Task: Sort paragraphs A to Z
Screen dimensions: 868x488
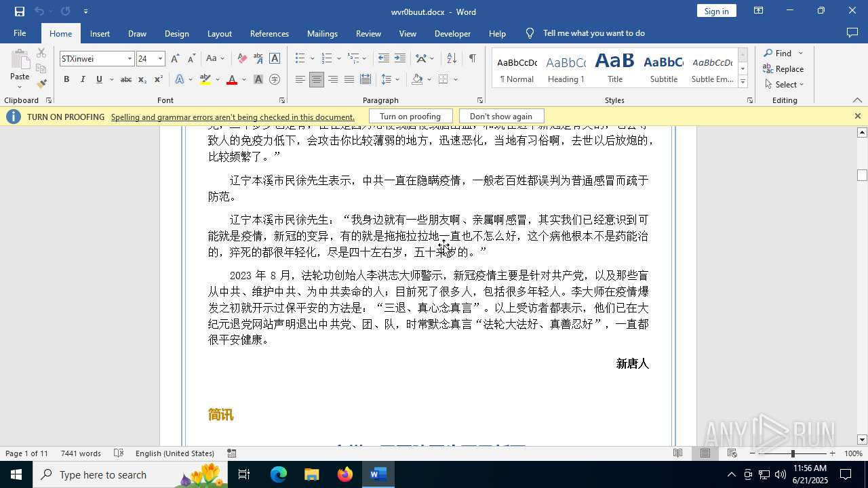Action: [452, 59]
